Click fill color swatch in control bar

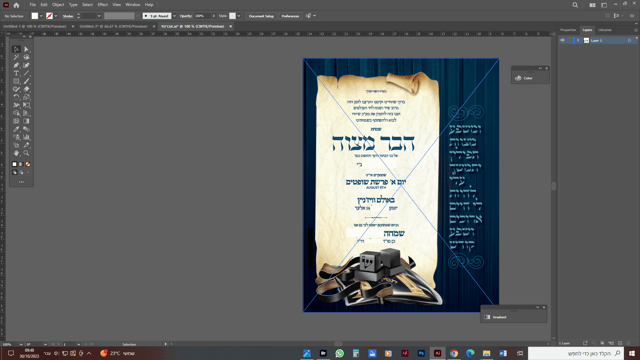point(35,16)
